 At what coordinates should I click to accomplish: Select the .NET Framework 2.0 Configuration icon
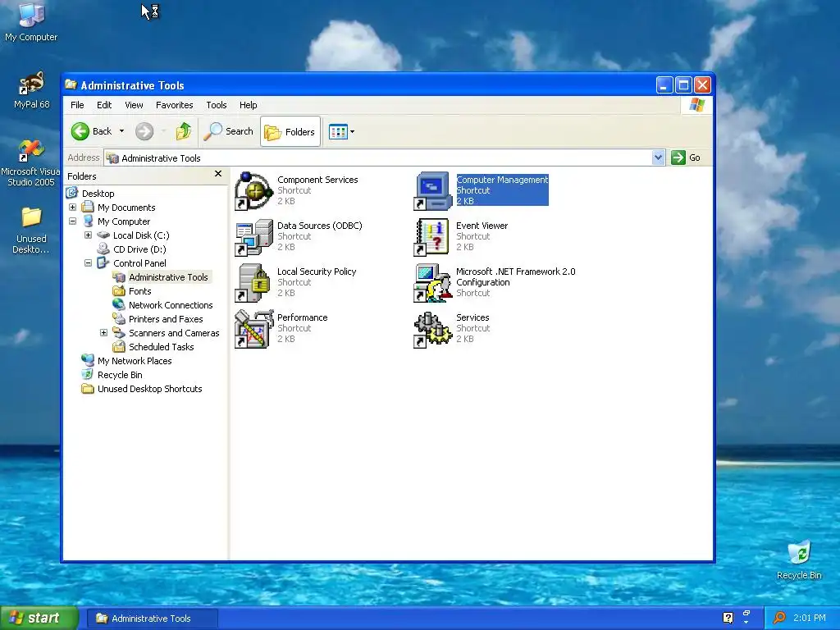pyautogui.click(x=433, y=283)
